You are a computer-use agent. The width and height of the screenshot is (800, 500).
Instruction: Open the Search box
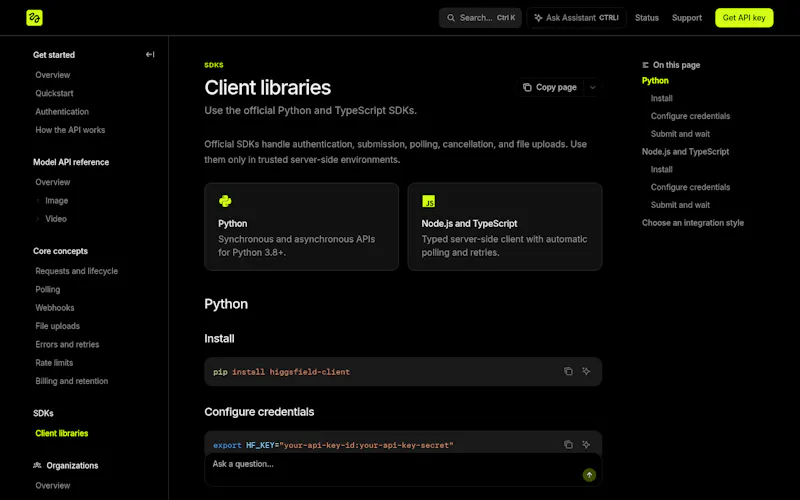pyautogui.click(x=480, y=18)
